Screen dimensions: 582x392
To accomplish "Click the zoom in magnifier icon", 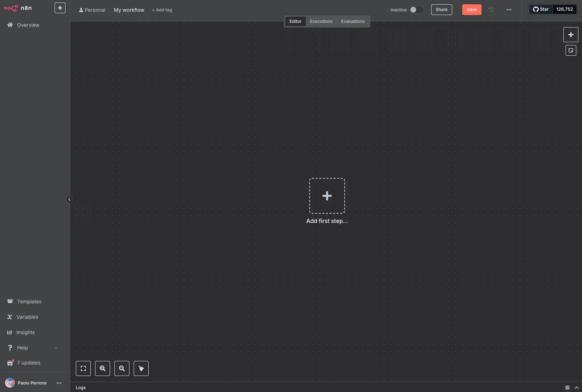I will tap(103, 368).
